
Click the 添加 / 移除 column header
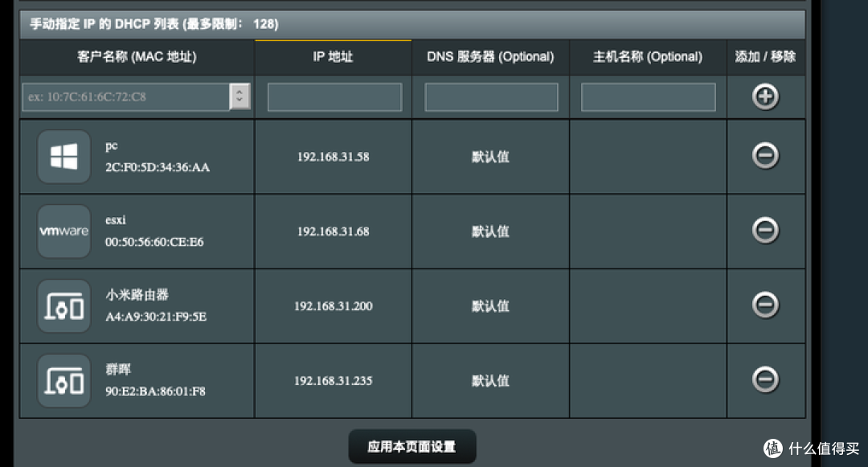click(x=766, y=56)
